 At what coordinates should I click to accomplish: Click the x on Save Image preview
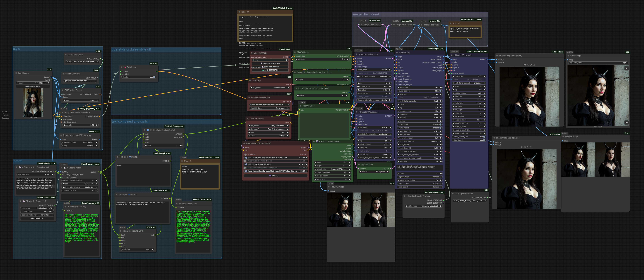pos(626,68)
